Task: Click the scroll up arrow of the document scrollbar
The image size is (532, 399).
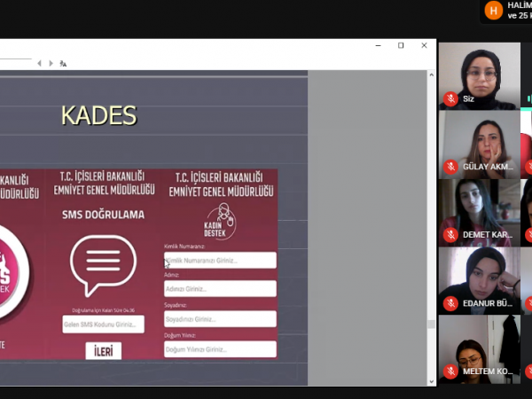Action: pyautogui.click(x=431, y=75)
